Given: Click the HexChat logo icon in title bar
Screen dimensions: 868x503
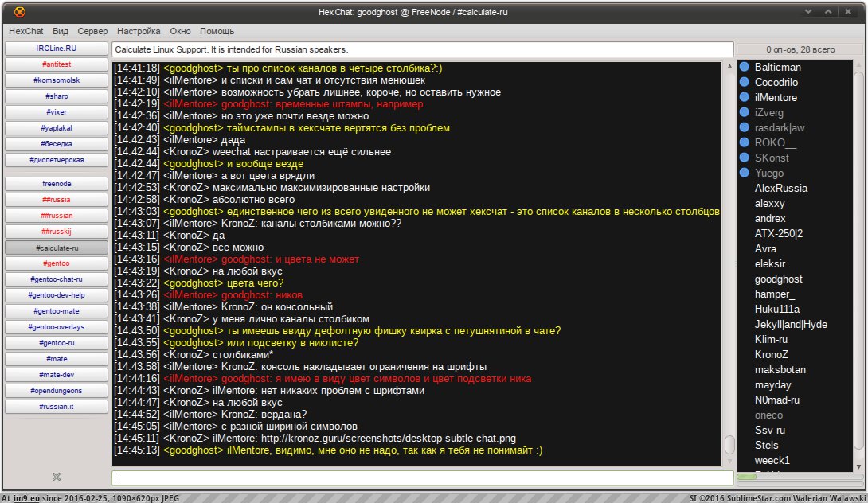Looking at the screenshot, I should coord(19,12).
